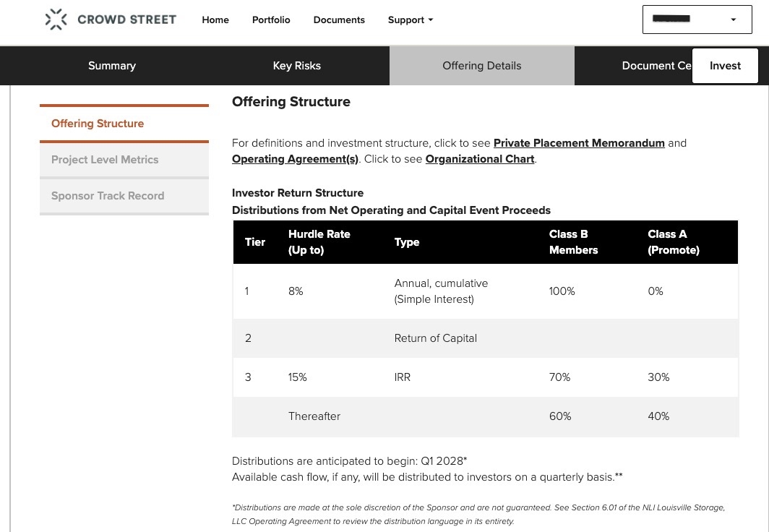Navigate to the Documents section
The image size is (769, 532).
[339, 20]
